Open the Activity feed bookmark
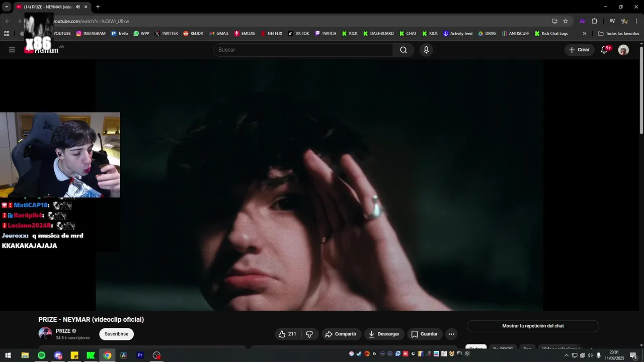 point(458,34)
